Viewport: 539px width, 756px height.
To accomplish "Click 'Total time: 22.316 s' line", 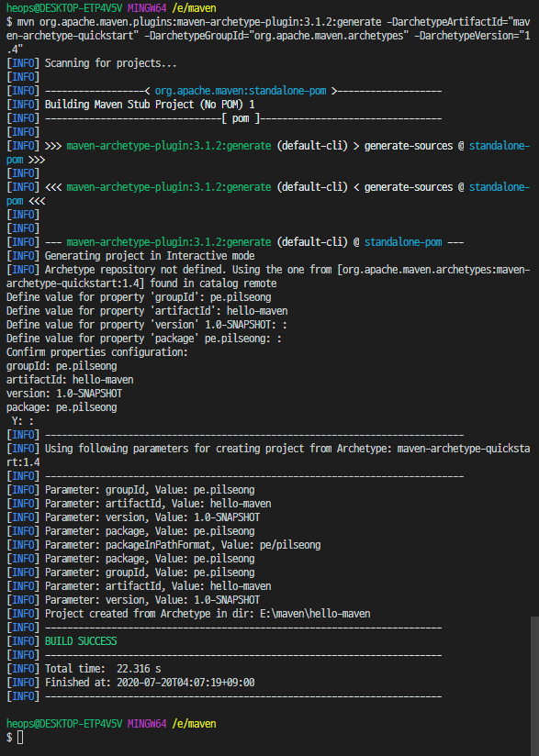I will [x=103, y=668].
